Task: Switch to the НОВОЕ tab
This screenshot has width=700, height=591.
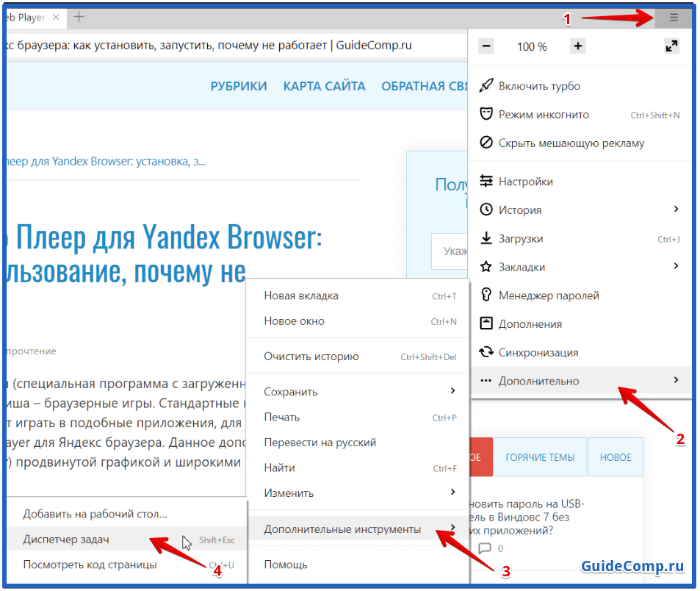Action: tap(616, 457)
